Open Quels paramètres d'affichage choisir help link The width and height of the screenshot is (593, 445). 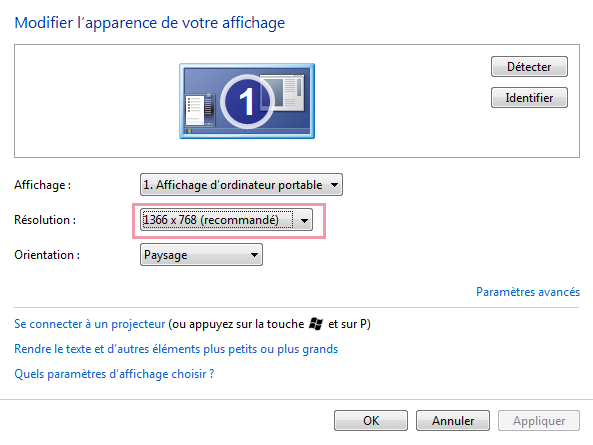tap(114, 374)
